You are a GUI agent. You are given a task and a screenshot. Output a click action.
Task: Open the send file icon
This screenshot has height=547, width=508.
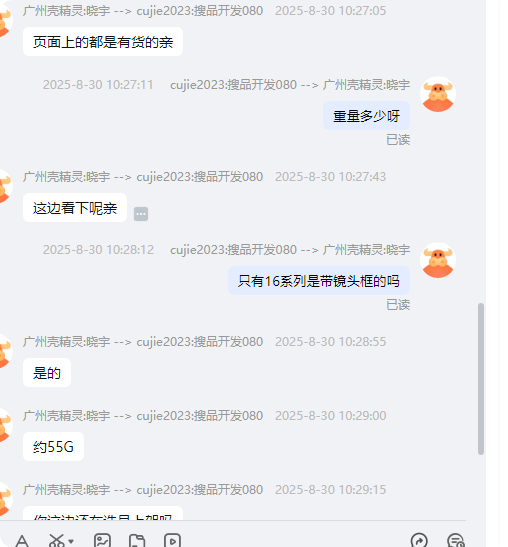coord(137,541)
